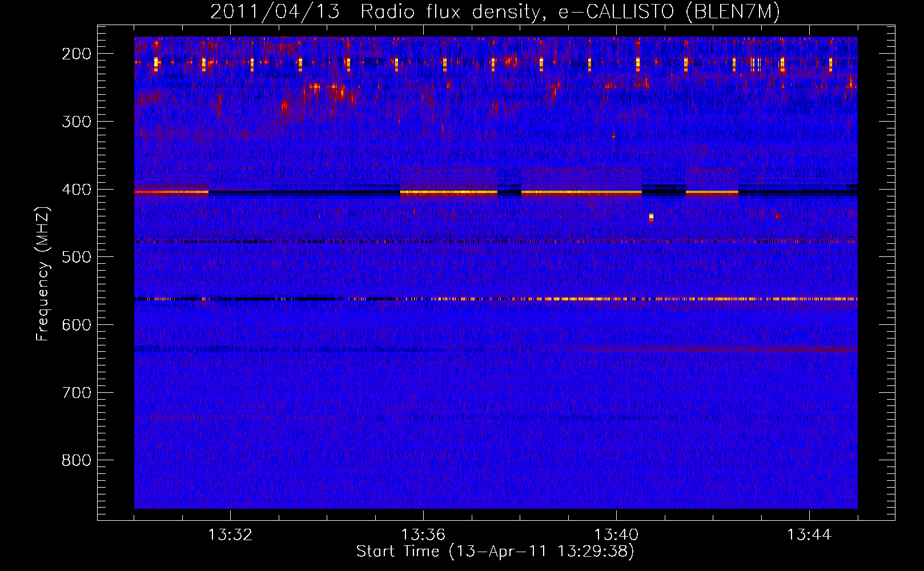The height and width of the screenshot is (571, 924).
Task: Select the '300' frequency axis label
Action: pyautogui.click(x=77, y=121)
